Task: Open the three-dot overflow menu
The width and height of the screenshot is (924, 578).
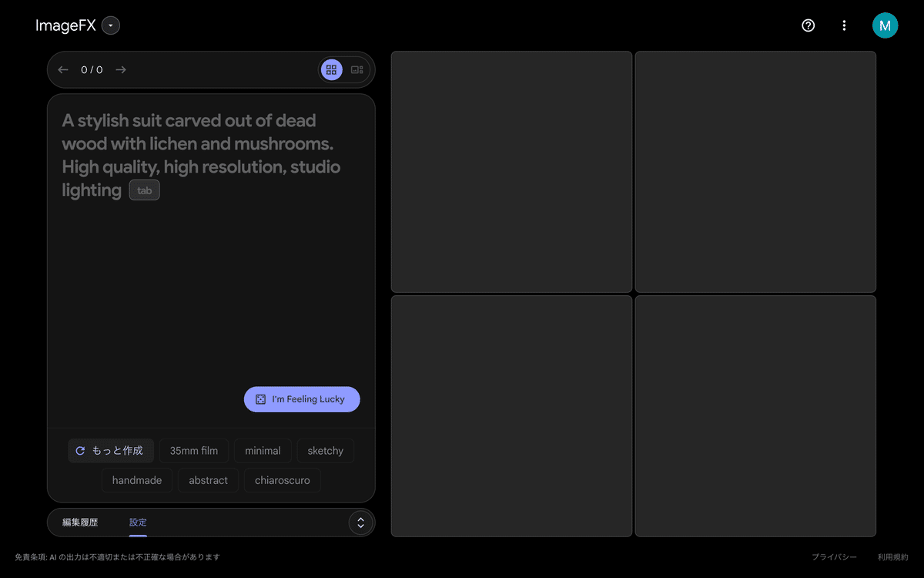Action: [844, 25]
